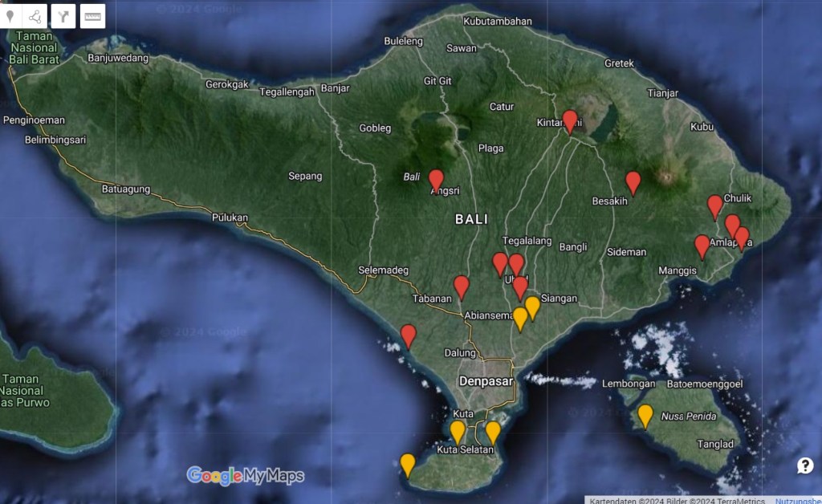The height and width of the screenshot is (504, 822).
Task: Select yellow marker at Bali's southwest tip
Action: click(408, 464)
